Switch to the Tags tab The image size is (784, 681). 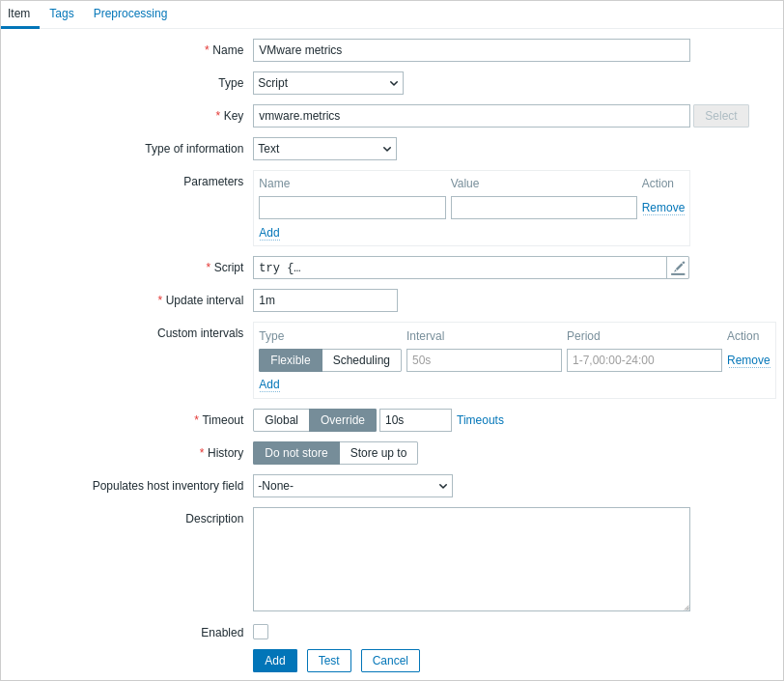point(62,14)
